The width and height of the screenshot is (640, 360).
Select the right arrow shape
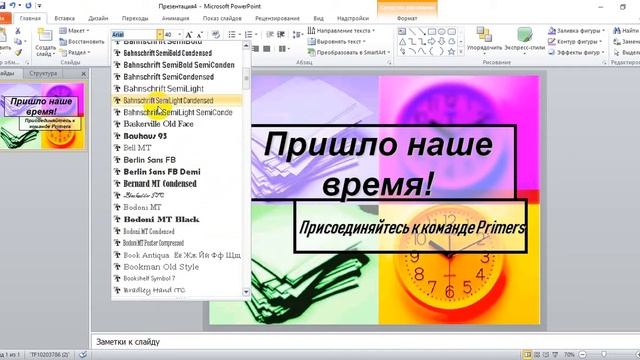pyautogui.click(x=432, y=42)
